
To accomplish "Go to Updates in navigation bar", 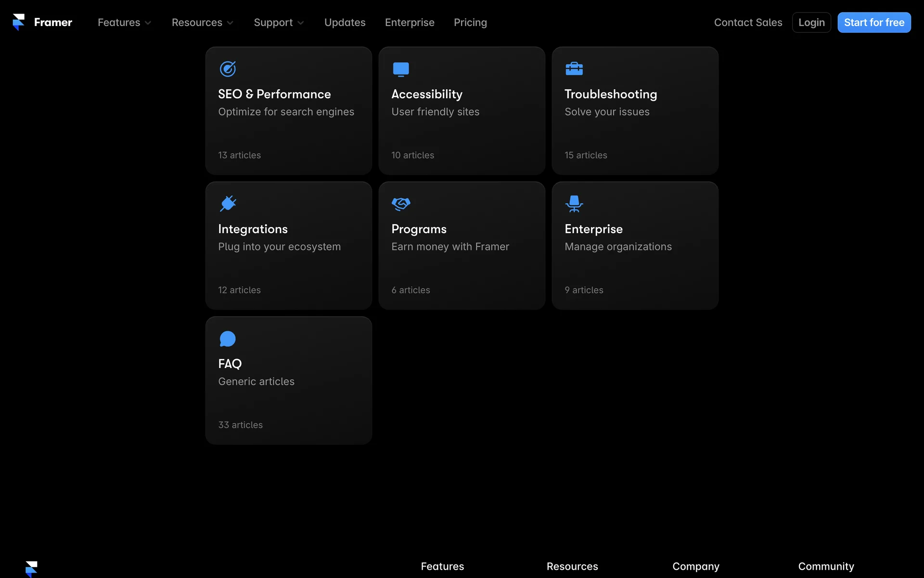I will pyautogui.click(x=345, y=23).
